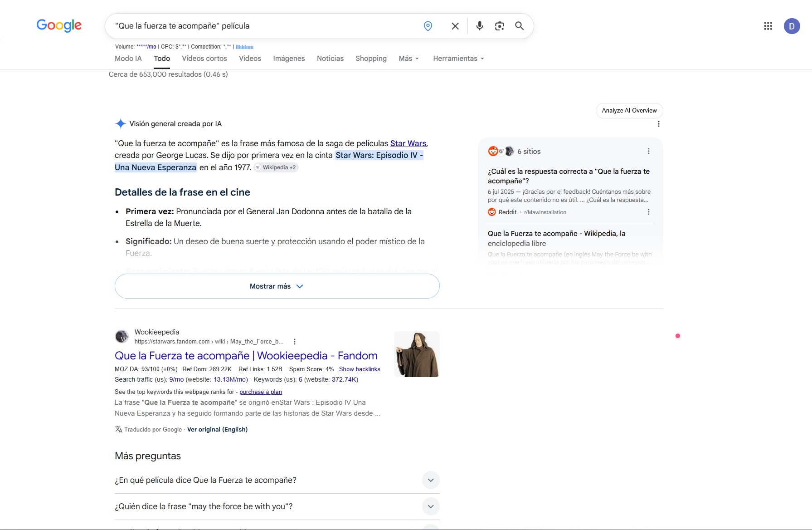Image resolution: width=812 pixels, height=530 pixels.
Task: Open Reddit result '¿Cuál es la respuesta correcta'
Action: coord(569,176)
